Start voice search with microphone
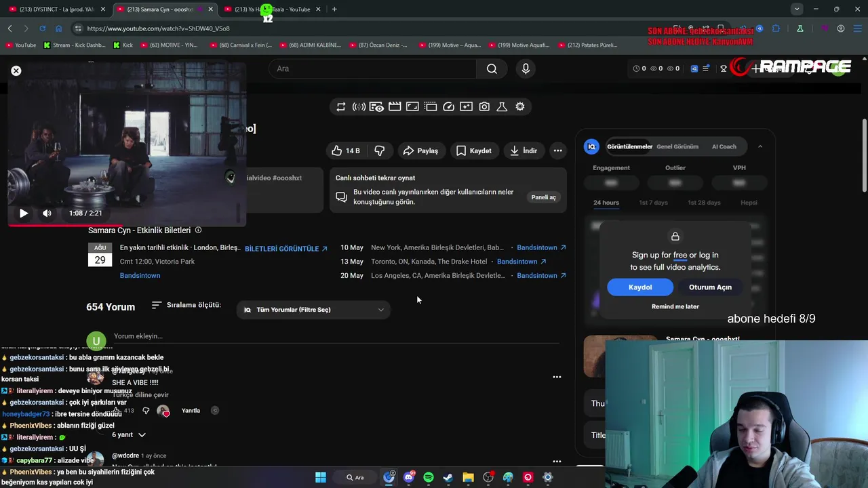868x488 pixels. click(526, 68)
